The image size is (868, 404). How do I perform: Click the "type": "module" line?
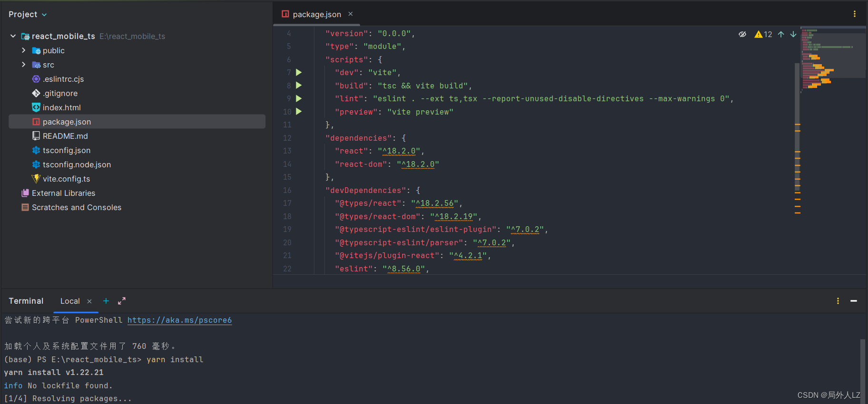[x=365, y=46]
